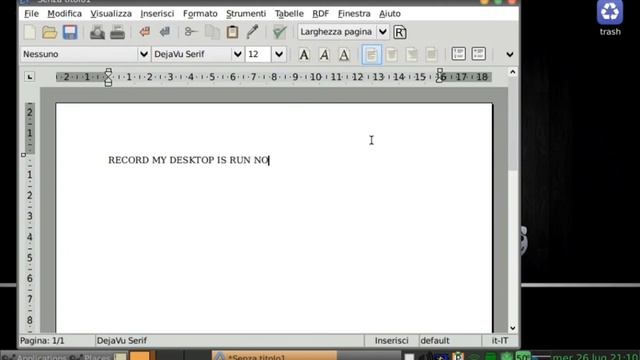Toggle italic formatting
640x360 pixels.
coord(324,54)
